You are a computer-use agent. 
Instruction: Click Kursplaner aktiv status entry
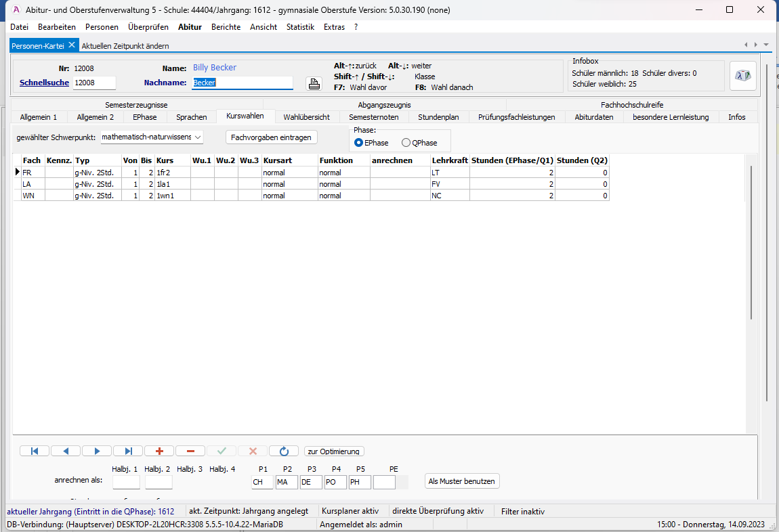(x=350, y=511)
